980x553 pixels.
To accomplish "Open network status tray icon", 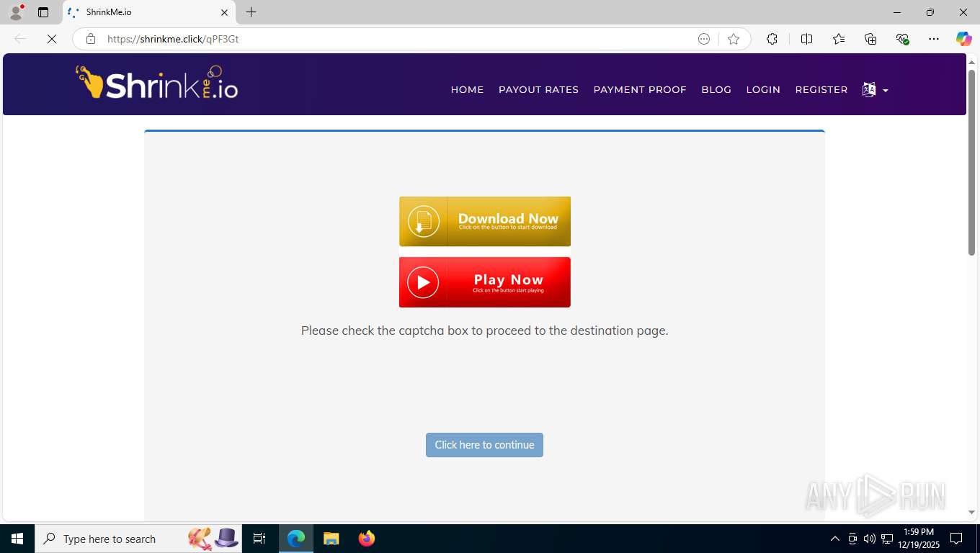I will click(x=887, y=539).
